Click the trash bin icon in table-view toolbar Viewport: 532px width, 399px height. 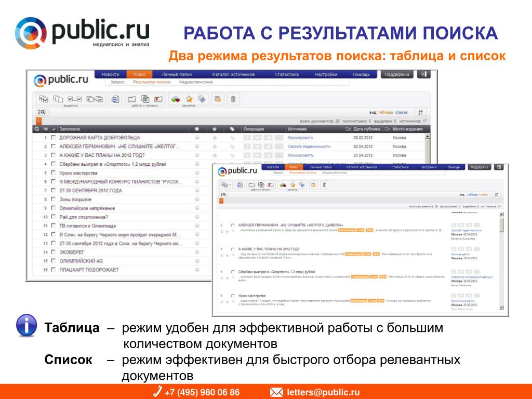tap(233, 99)
